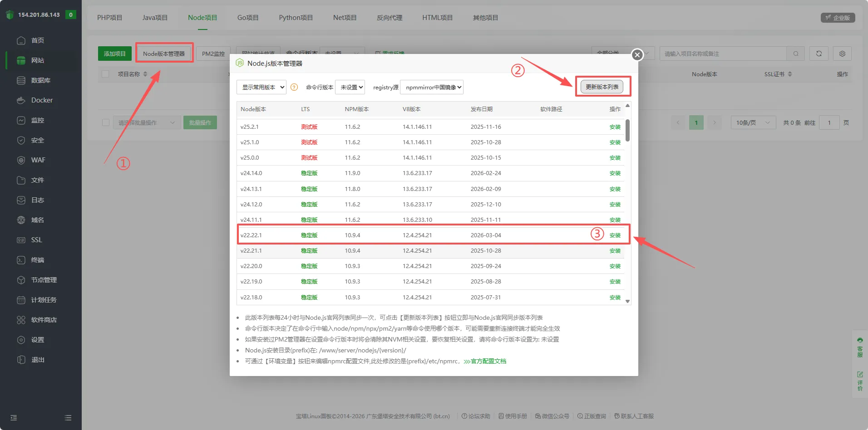868x430 pixels.
Task: Switch to the Python project tab
Action: point(296,18)
